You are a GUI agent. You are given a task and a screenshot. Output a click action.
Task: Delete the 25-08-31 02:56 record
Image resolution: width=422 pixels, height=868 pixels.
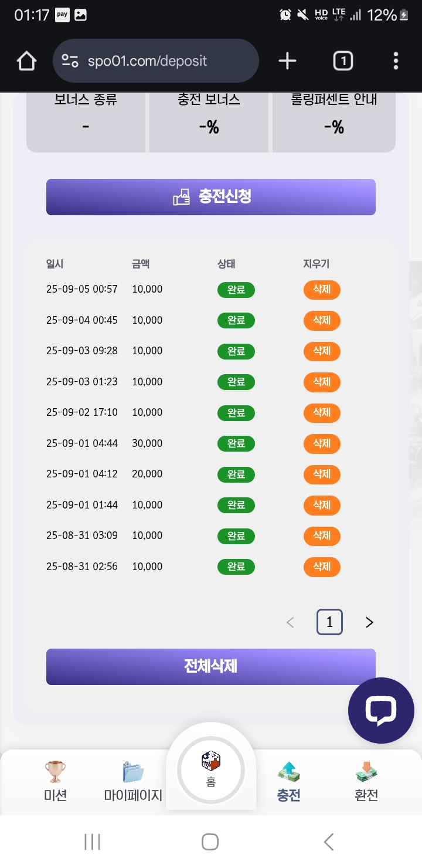pyautogui.click(x=322, y=567)
